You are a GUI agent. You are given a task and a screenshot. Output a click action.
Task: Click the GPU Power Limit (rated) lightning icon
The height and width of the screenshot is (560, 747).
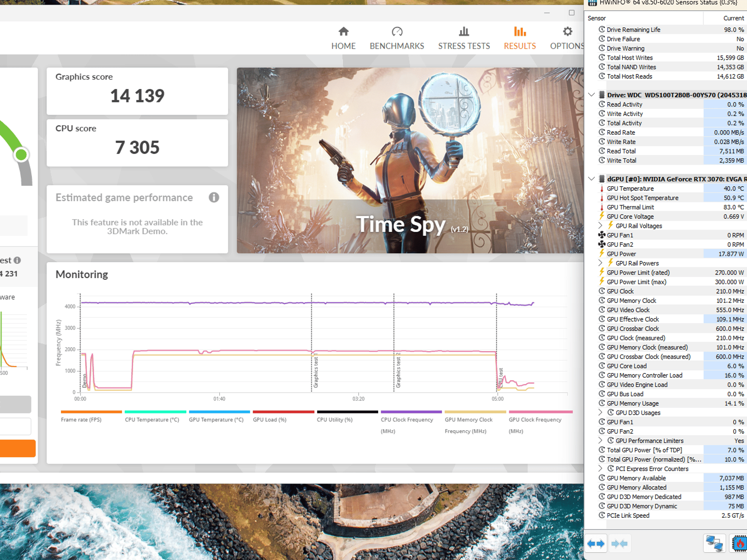pyautogui.click(x=602, y=272)
